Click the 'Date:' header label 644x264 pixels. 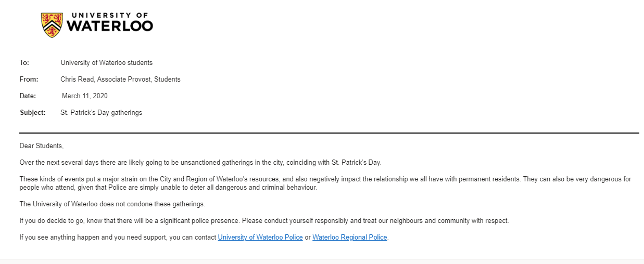pos(28,96)
